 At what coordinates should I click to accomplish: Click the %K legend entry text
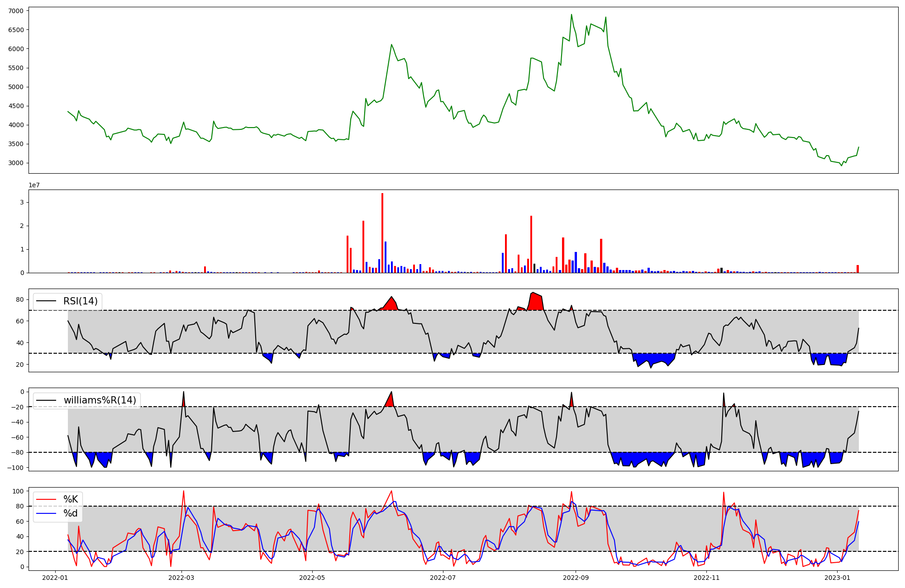(x=71, y=499)
